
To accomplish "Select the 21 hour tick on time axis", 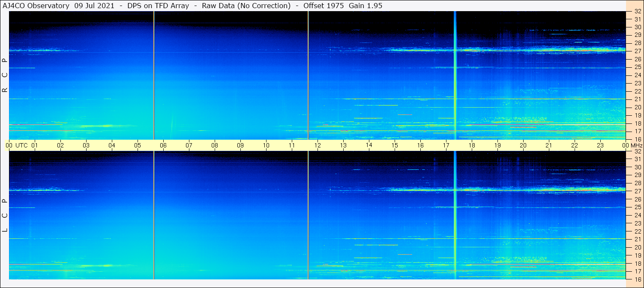I will pyautogui.click(x=549, y=145).
